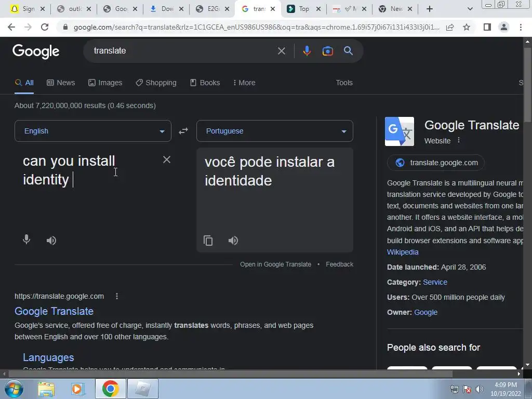Swap English and Portuguese languages

[x=183, y=131]
